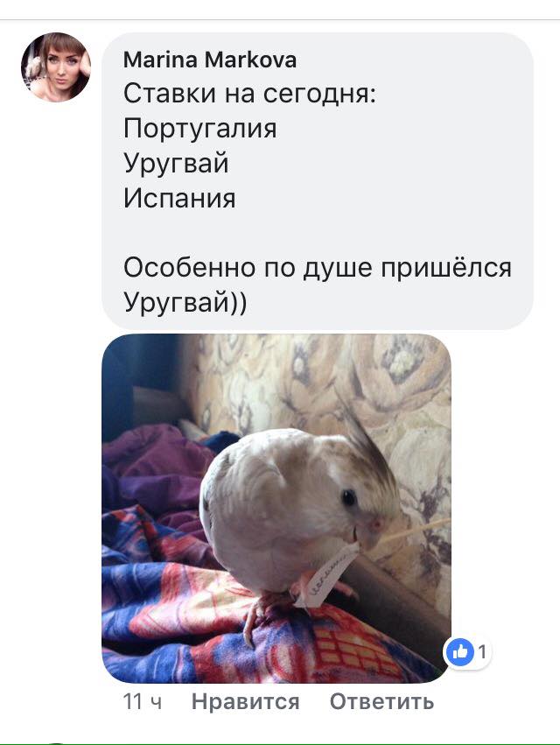
Task: Click the reaction count number 1
Action: tap(482, 652)
